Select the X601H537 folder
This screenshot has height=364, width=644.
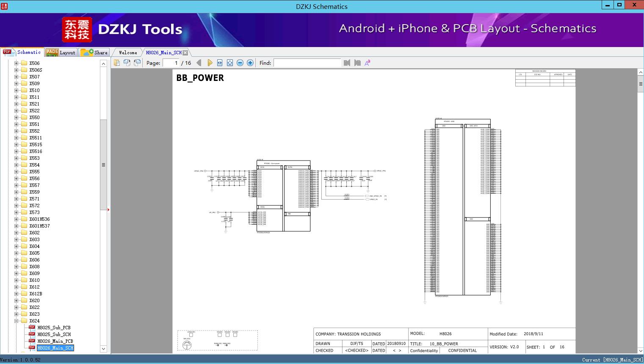[39, 226]
